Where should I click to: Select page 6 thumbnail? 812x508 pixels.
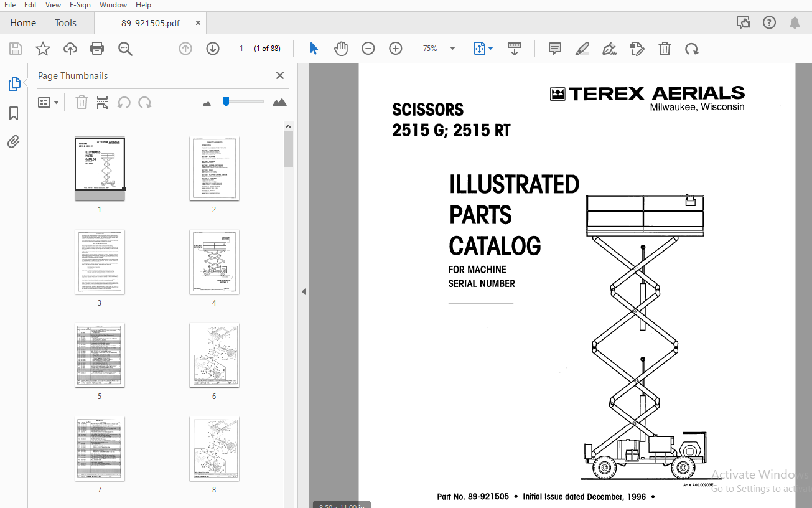coord(214,355)
